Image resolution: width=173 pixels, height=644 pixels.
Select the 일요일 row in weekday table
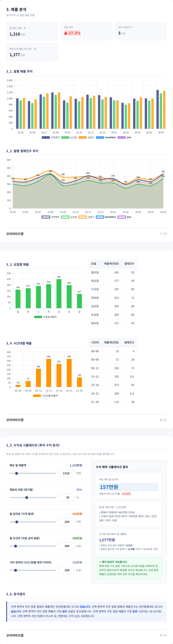pyautogui.click(x=113, y=323)
